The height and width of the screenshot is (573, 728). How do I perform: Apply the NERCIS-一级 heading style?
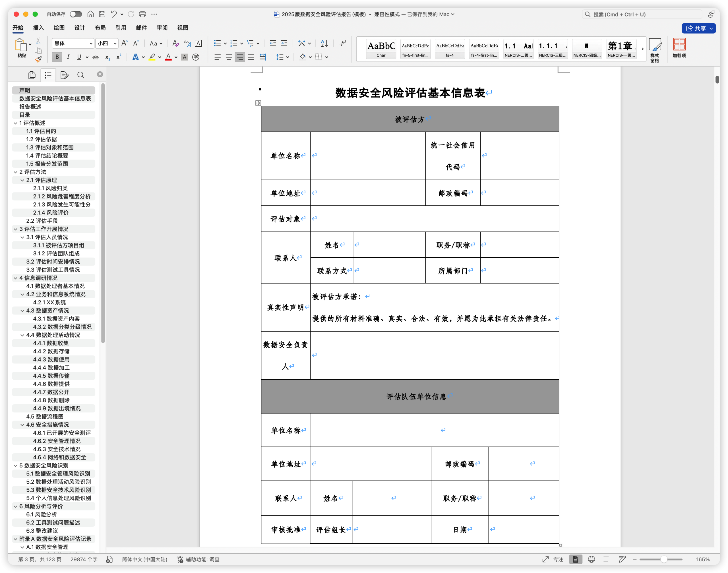tap(621, 49)
